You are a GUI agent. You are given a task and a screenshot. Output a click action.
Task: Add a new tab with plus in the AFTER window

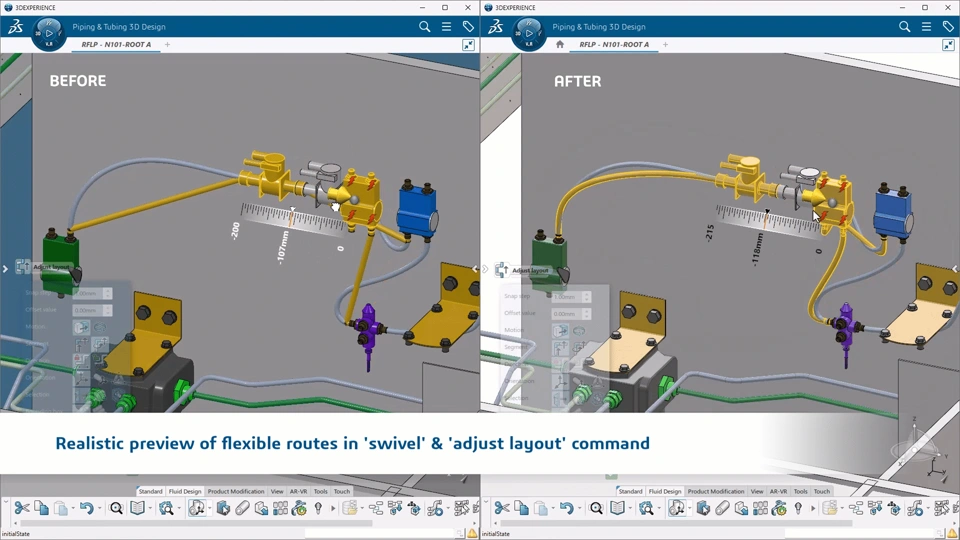666,44
